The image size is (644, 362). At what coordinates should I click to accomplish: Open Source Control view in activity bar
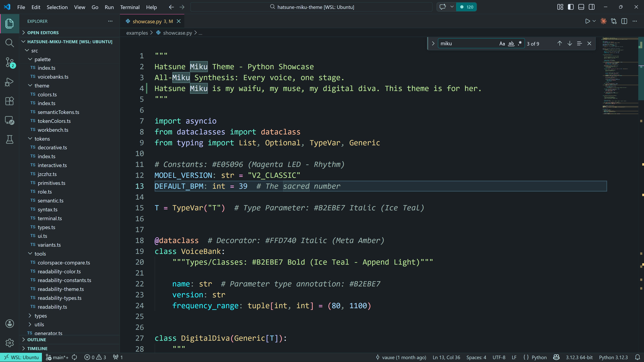tap(10, 63)
